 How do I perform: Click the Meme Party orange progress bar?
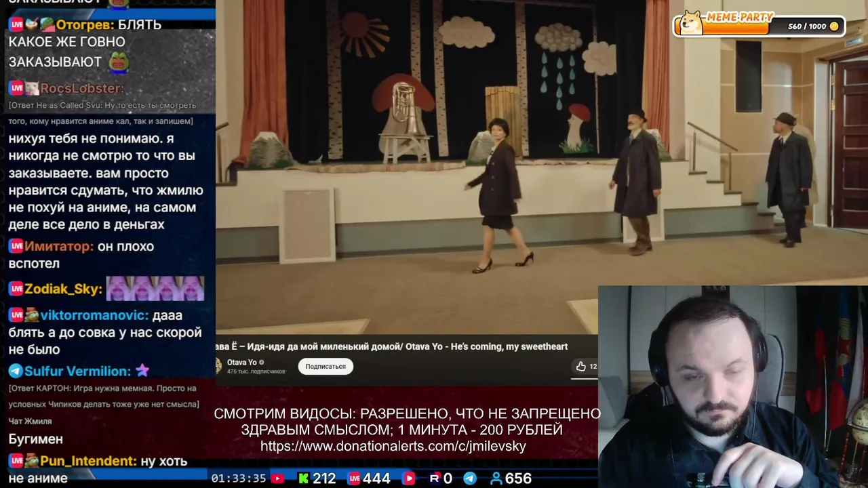[737, 28]
